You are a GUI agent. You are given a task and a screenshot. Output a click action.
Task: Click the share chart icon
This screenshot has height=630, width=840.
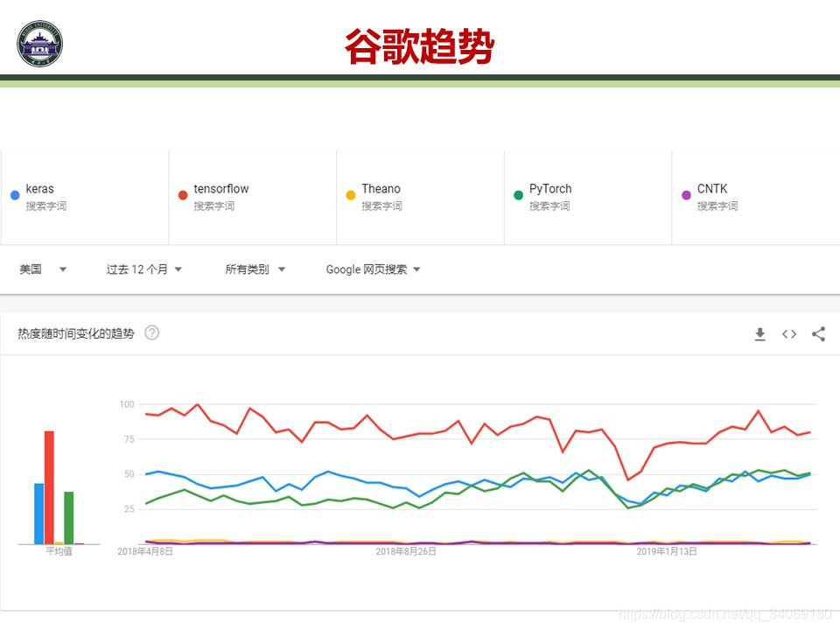coord(818,334)
